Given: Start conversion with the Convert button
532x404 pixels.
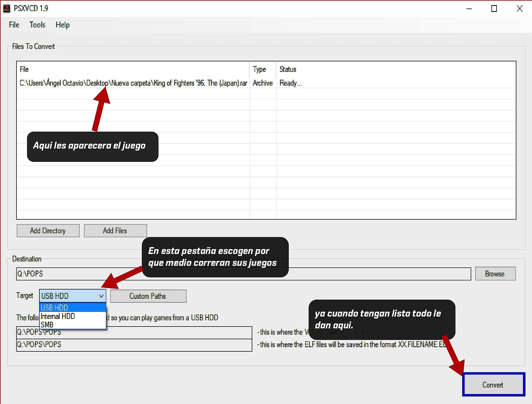Looking at the screenshot, I should tap(494, 384).
